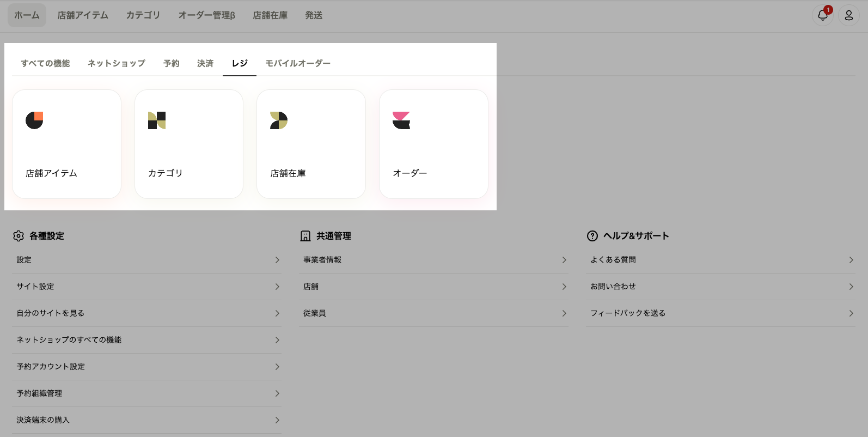Expand the 店舗 row chevron

tap(564, 287)
